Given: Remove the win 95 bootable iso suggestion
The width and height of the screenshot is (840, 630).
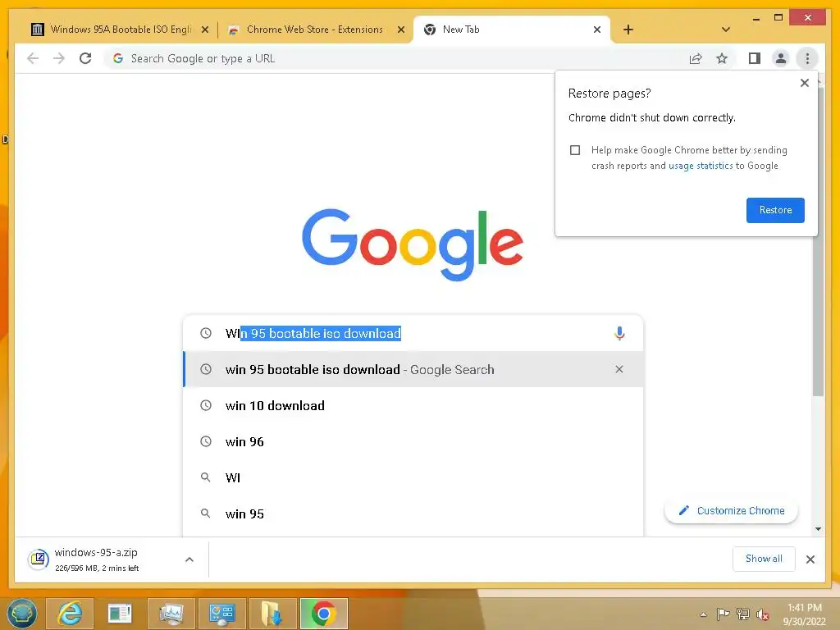Looking at the screenshot, I should pyautogui.click(x=619, y=369).
